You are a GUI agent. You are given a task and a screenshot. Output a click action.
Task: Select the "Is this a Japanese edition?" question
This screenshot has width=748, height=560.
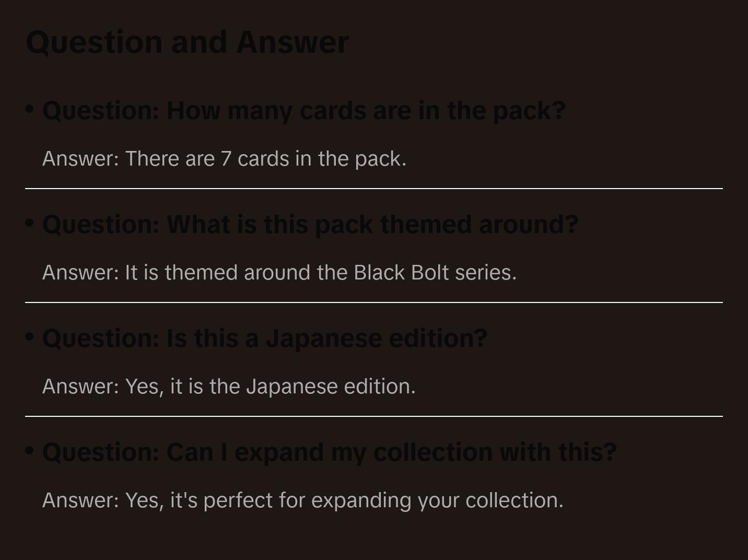click(264, 338)
